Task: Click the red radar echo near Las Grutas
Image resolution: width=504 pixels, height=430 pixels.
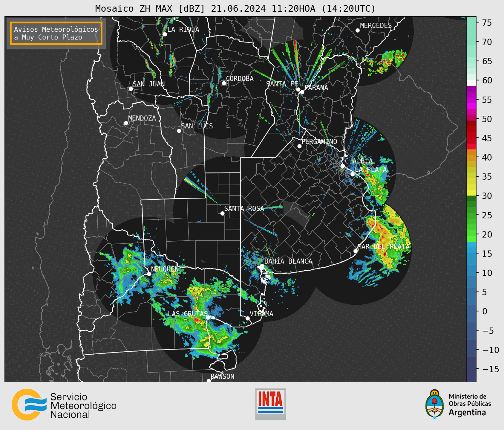Action: tap(197, 320)
